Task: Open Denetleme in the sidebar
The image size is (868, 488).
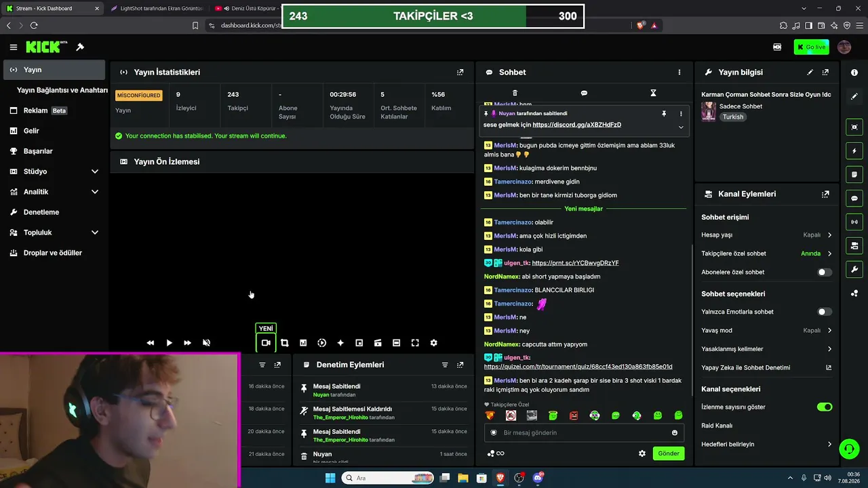Action: click(x=54, y=212)
